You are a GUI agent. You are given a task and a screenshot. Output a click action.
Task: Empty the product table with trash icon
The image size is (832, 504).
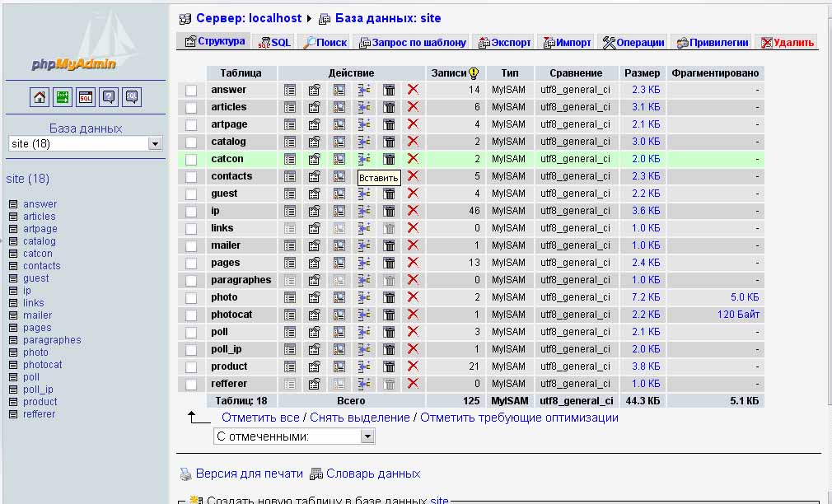point(389,366)
